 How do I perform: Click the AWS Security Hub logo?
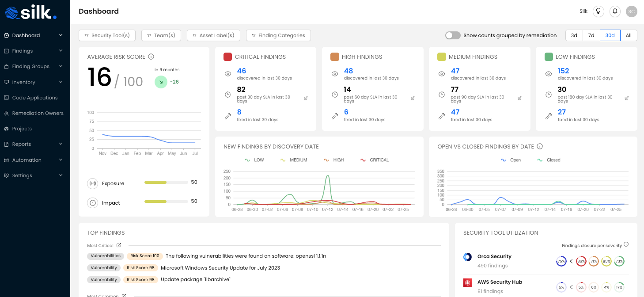coord(467,282)
